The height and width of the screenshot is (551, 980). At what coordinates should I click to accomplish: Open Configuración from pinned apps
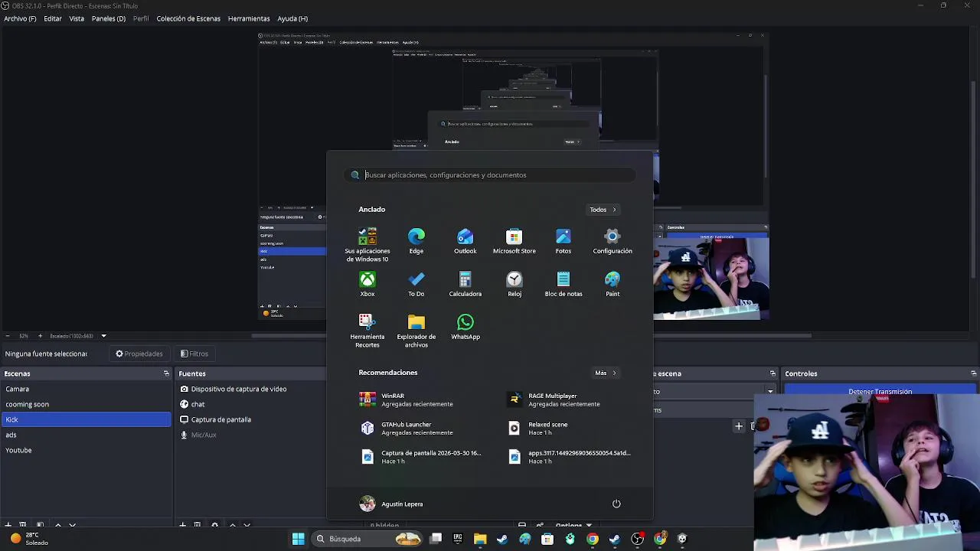[612, 241]
